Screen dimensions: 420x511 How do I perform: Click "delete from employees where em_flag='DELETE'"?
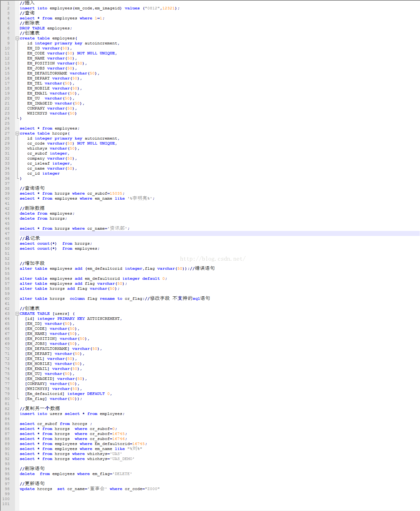coord(76,474)
